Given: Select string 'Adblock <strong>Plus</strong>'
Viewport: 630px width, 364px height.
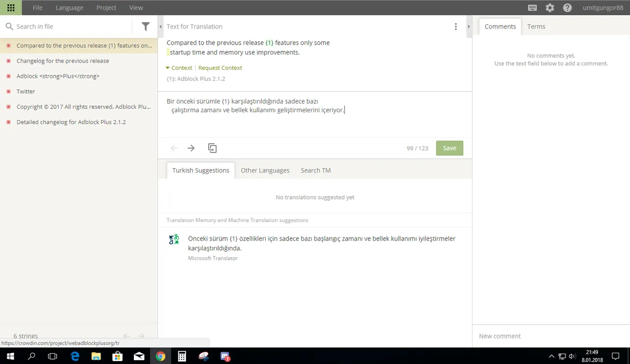Looking at the screenshot, I should click(x=79, y=76).
